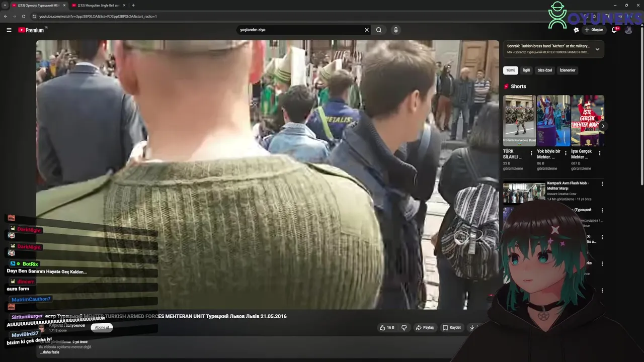Select the Size özel filter chip

coord(545,70)
